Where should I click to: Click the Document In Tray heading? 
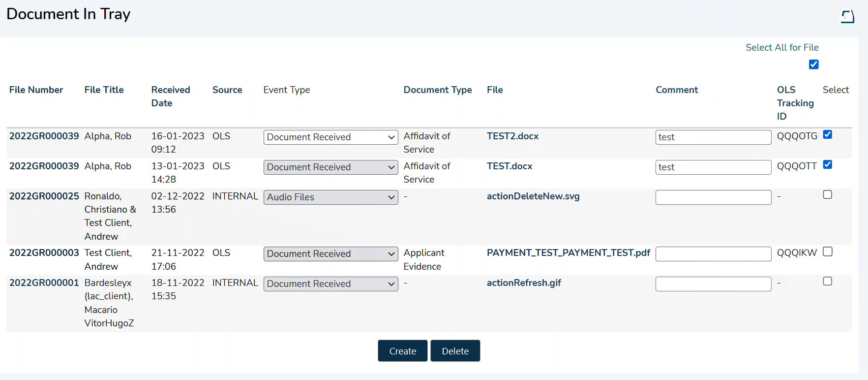(x=68, y=14)
